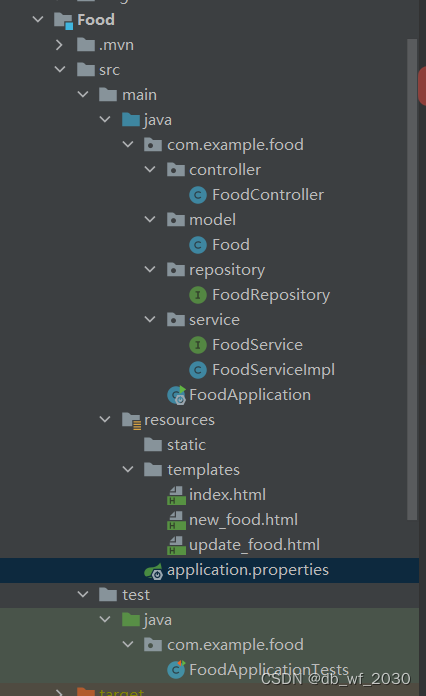Screen dimensions: 426x696
Task: Select the Food model class
Action: pos(231,245)
